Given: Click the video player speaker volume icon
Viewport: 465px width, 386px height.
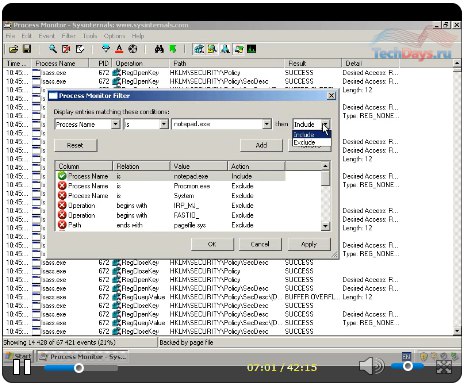Looking at the screenshot, I should pos(371,366).
